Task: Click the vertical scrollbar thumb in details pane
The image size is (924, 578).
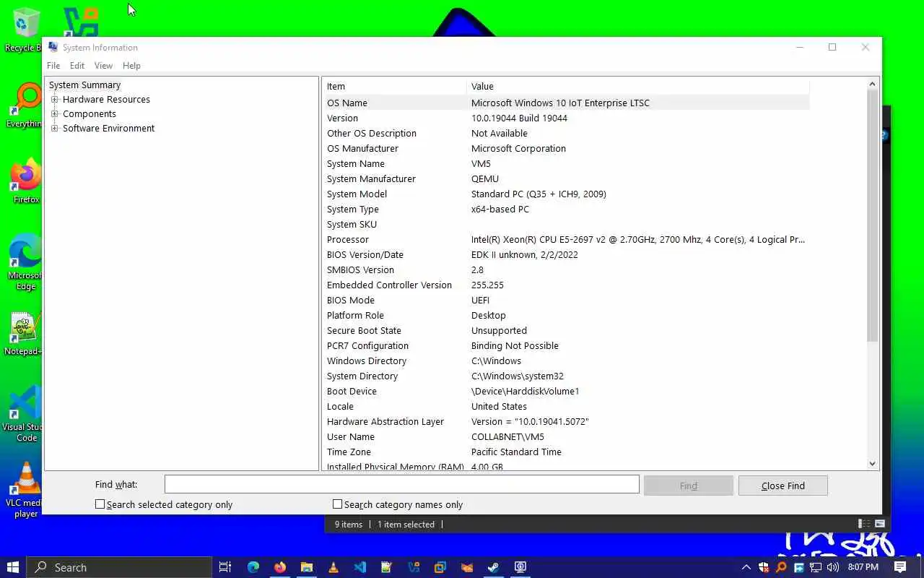Action: [x=872, y=216]
